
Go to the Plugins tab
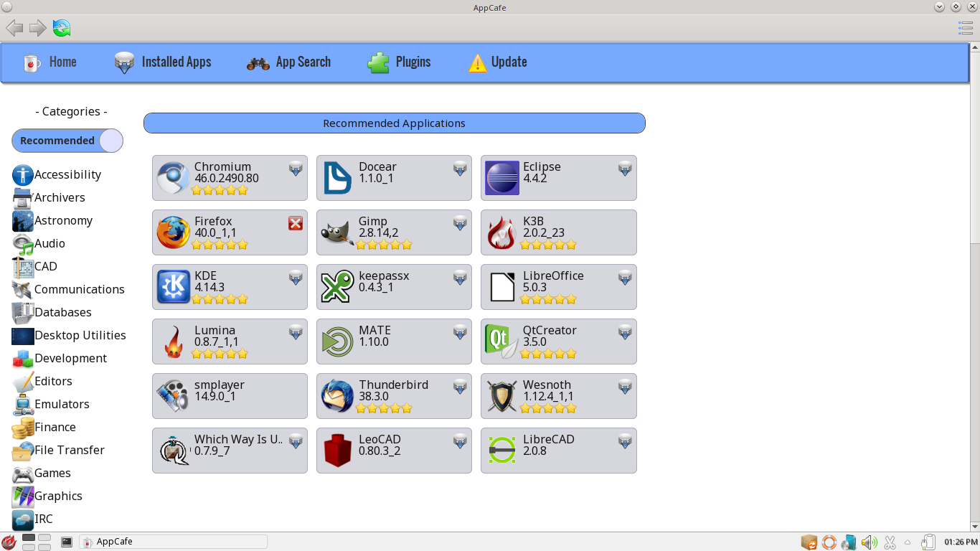click(399, 62)
